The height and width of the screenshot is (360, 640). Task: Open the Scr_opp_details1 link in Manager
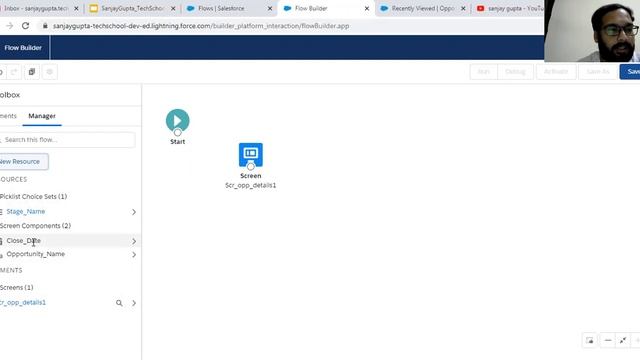[x=23, y=302]
